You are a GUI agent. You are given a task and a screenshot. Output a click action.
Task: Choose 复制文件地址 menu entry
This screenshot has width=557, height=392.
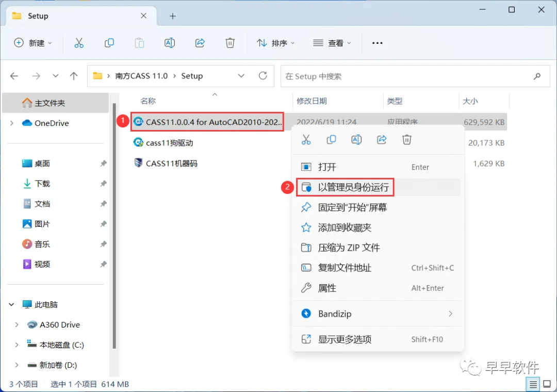pyautogui.click(x=378, y=268)
